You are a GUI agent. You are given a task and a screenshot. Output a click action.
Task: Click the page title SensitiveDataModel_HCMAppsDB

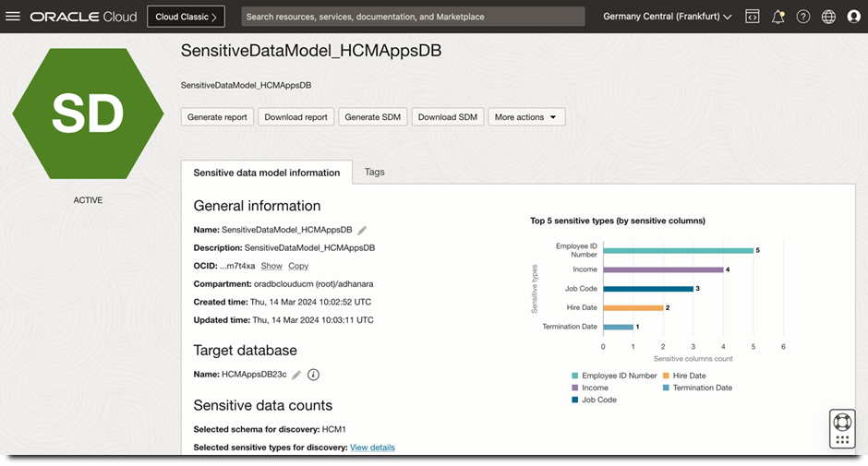311,51
